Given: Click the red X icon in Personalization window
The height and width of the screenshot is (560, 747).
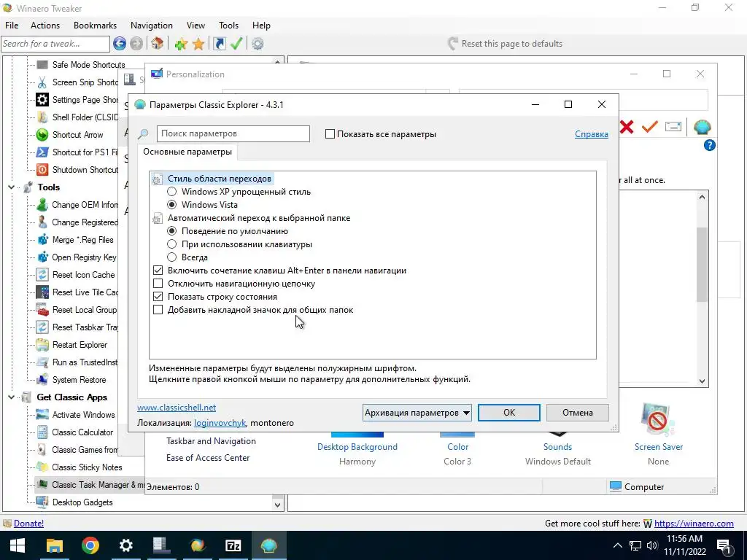Looking at the screenshot, I should click(627, 127).
